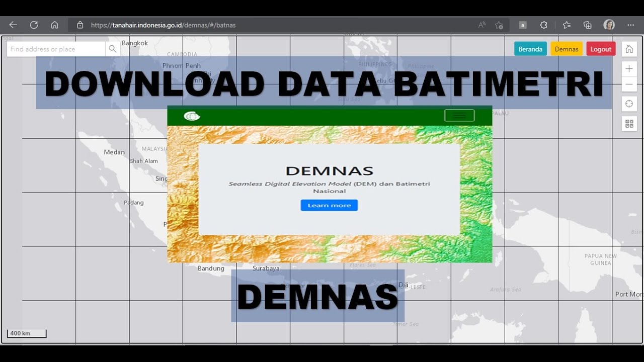Click the Learn more button
Screen dimensions: 644x362
tap(329, 205)
